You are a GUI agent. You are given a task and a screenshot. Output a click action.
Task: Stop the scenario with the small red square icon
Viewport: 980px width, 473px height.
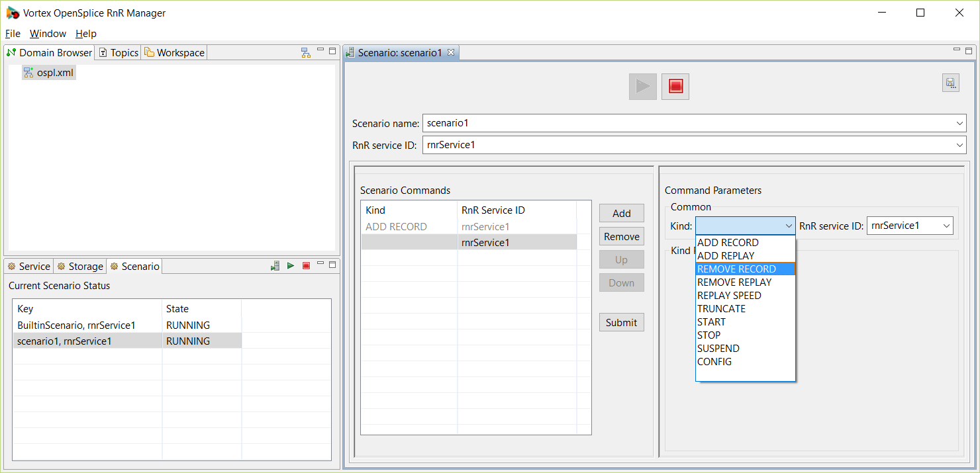click(306, 266)
